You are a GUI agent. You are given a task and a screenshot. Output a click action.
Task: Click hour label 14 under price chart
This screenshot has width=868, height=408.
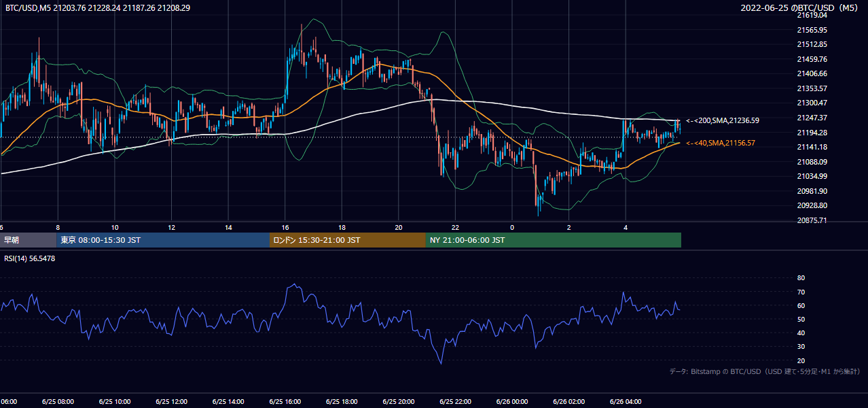pos(228,228)
